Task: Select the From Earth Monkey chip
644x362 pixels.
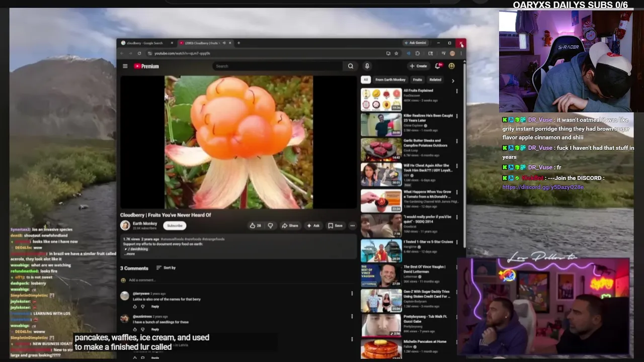Action: (x=390, y=80)
